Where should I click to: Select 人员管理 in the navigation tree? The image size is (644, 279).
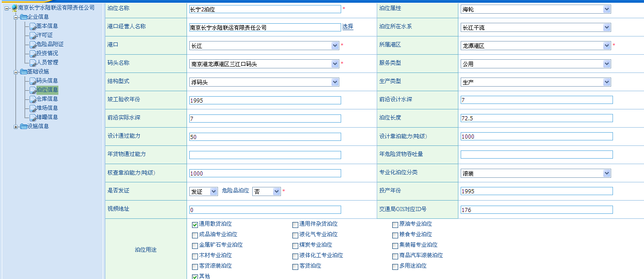47,62
